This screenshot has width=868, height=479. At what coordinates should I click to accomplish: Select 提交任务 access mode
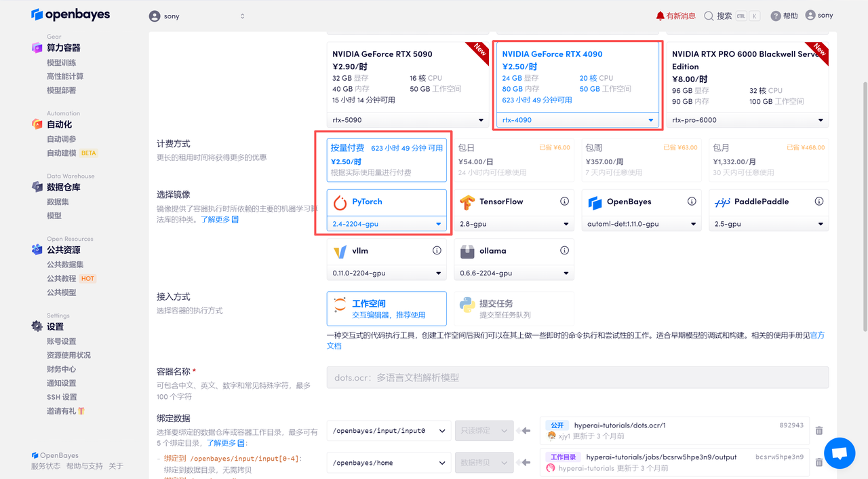[514, 309]
